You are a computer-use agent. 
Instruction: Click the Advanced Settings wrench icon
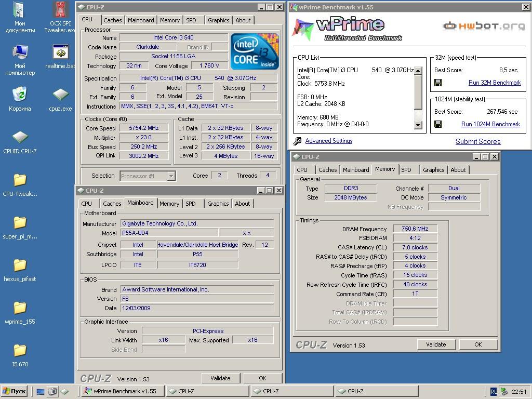point(297,141)
